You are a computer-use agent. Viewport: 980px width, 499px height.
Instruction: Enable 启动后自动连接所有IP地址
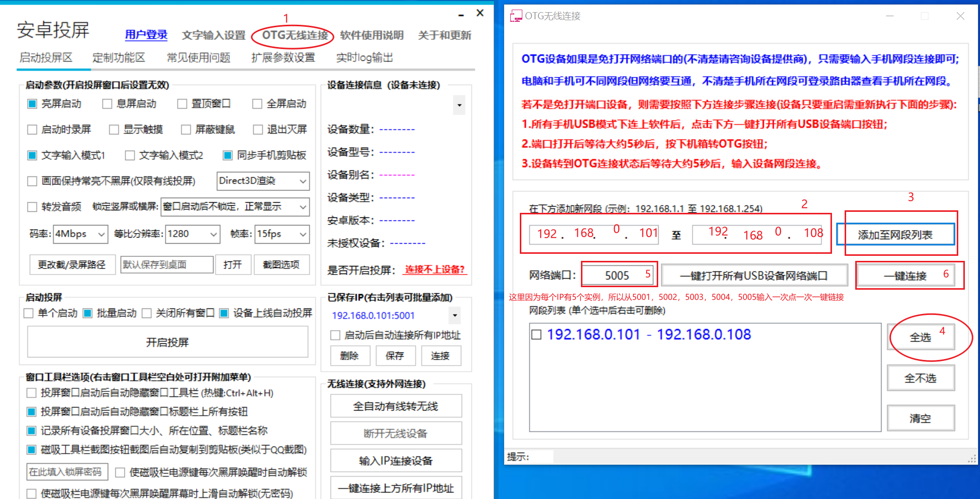335,335
